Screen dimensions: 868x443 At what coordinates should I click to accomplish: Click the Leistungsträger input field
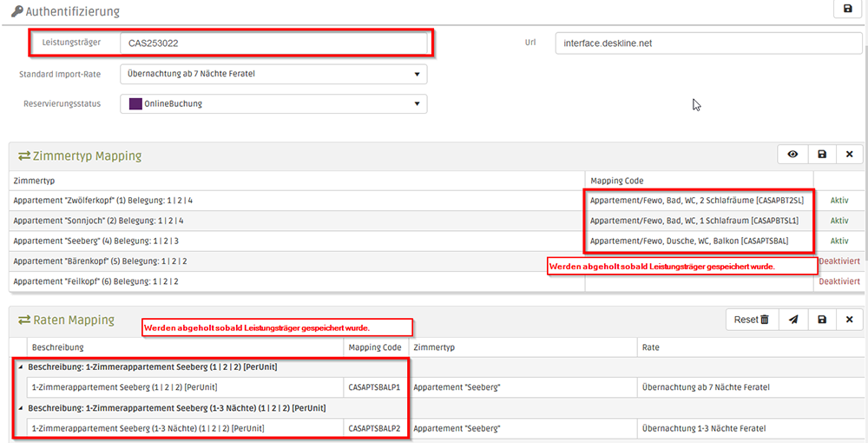point(273,43)
